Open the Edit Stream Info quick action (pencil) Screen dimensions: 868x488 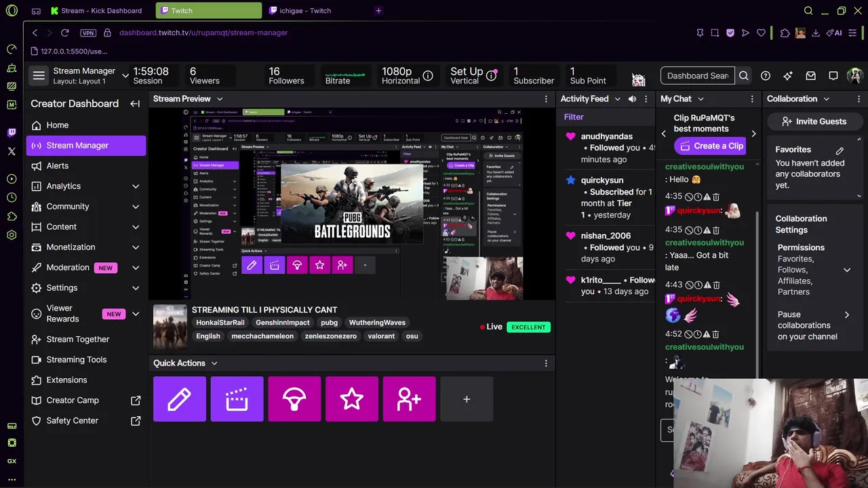[180, 399]
